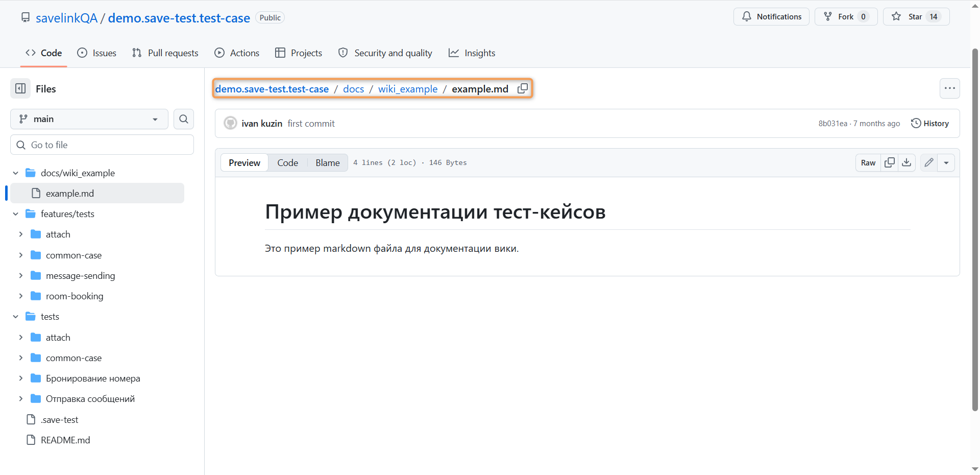Fork this repository

846,16
